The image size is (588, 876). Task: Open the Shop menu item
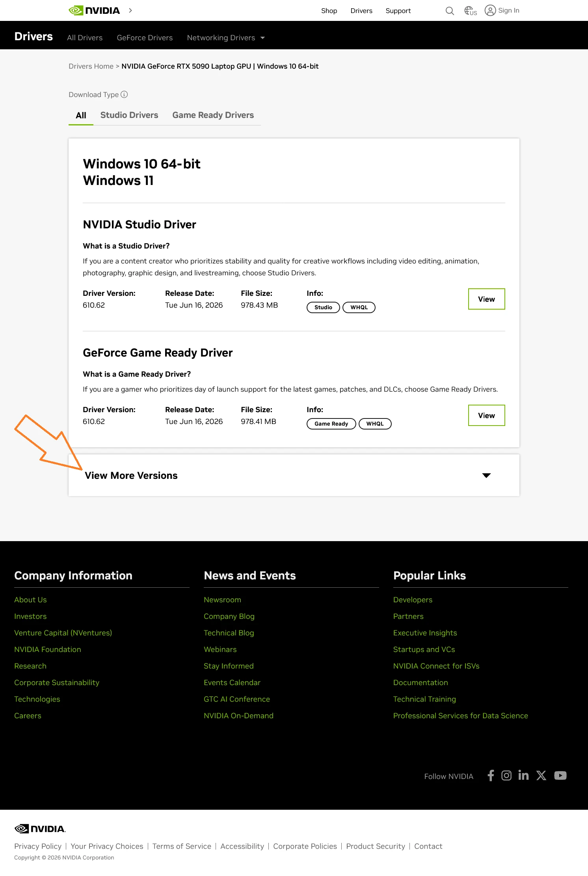(x=329, y=11)
